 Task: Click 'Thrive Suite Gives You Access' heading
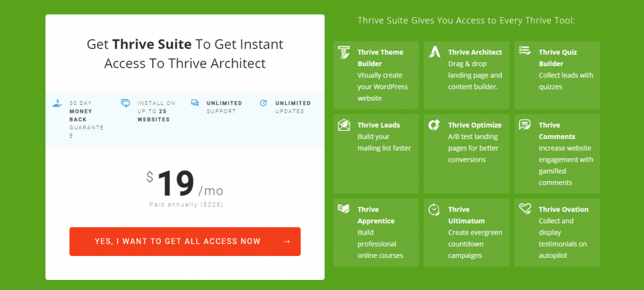466,21
